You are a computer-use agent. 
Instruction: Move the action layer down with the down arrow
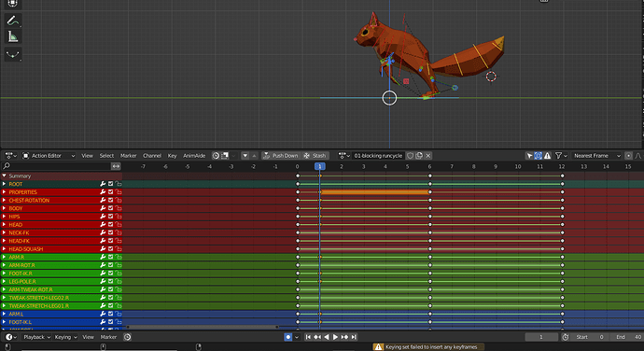(245, 156)
